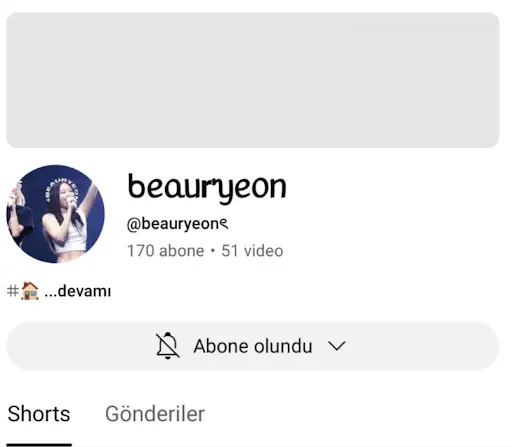This screenshot has height=447, width=512.
Task: Open the circular channel profile picture
Action: [55, 214]
